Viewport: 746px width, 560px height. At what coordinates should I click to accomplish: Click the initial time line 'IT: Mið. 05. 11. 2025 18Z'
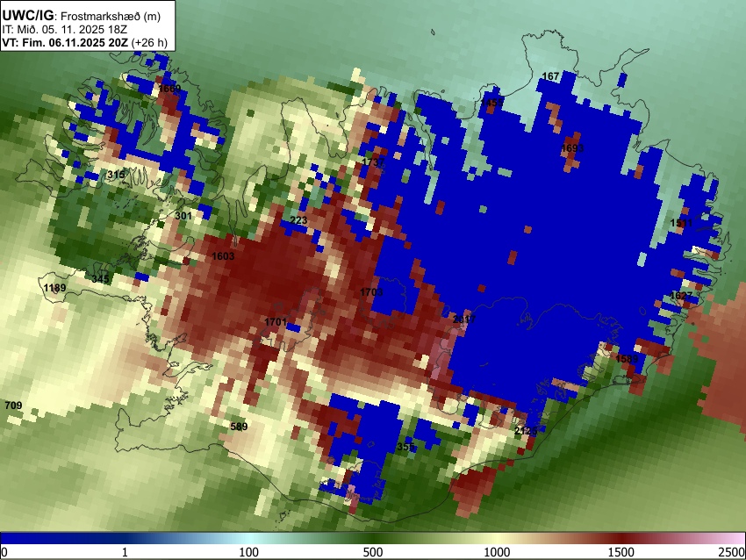tap(65, 30)
